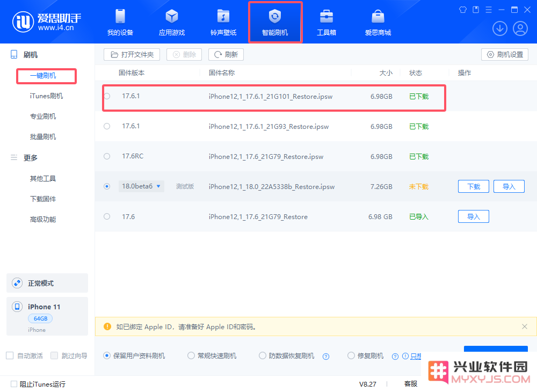Select 批量刷机 in sidebar
Screen dimensions: 537x392
coord(43,137)
